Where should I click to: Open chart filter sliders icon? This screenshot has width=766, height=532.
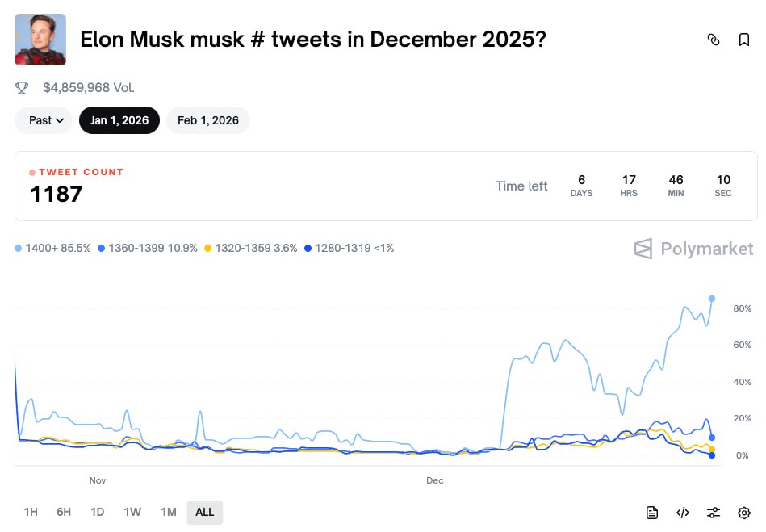[714, 513]
